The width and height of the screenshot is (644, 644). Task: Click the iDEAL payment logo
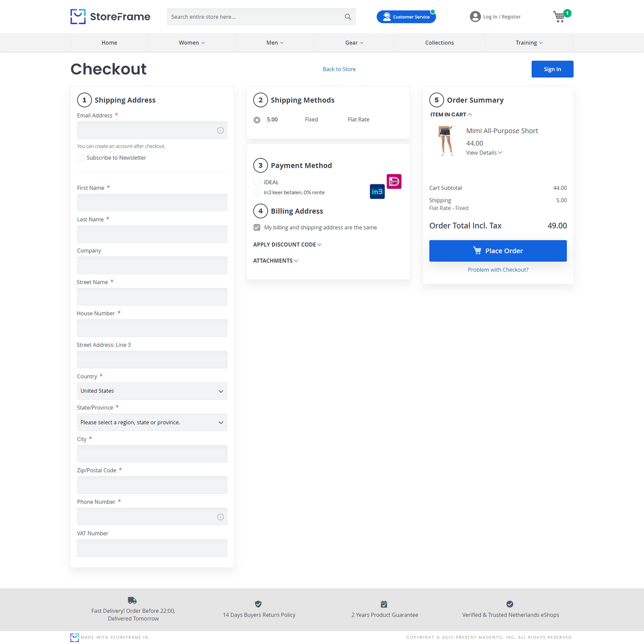tap(394, 182)
